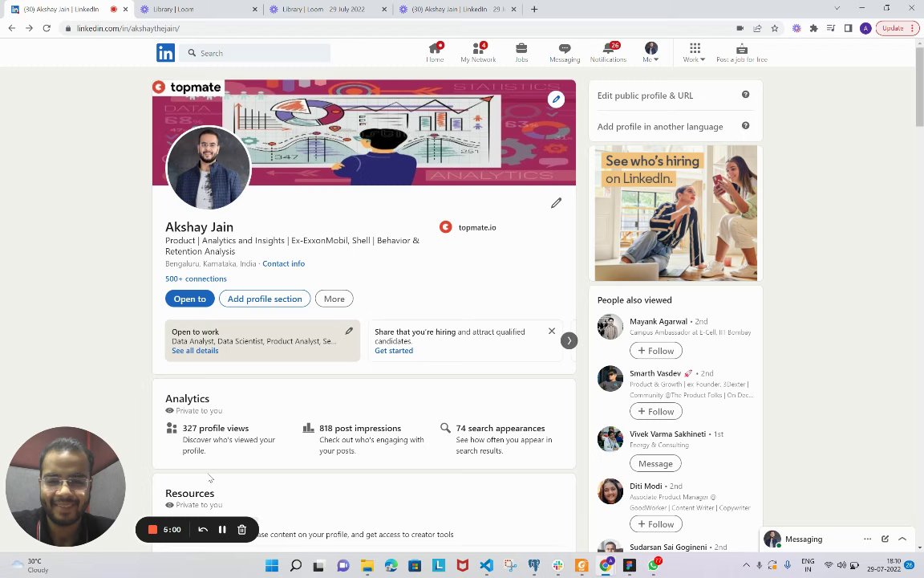The image size is (924, 578).
Task: Switch to Library | Loom 29 July tab
Action: [327, 10]
